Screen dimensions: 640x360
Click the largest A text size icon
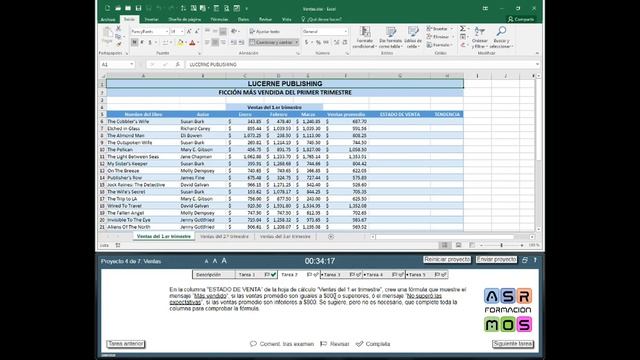[224, 260]
